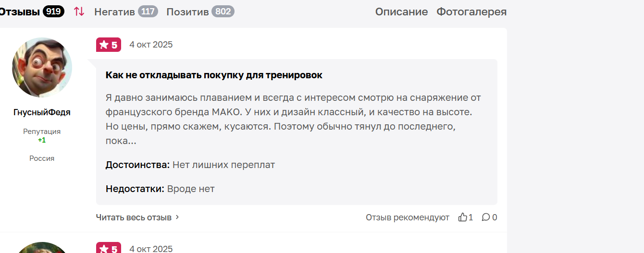
Task: Open ГнусныйФедя user profile link
Action: [x=42, y=112]
